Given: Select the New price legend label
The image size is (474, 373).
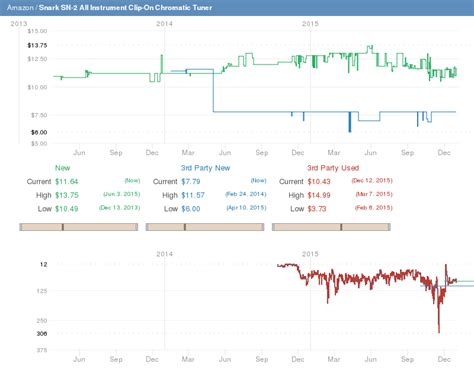Looking at the screenshot, I should [63, 168].
